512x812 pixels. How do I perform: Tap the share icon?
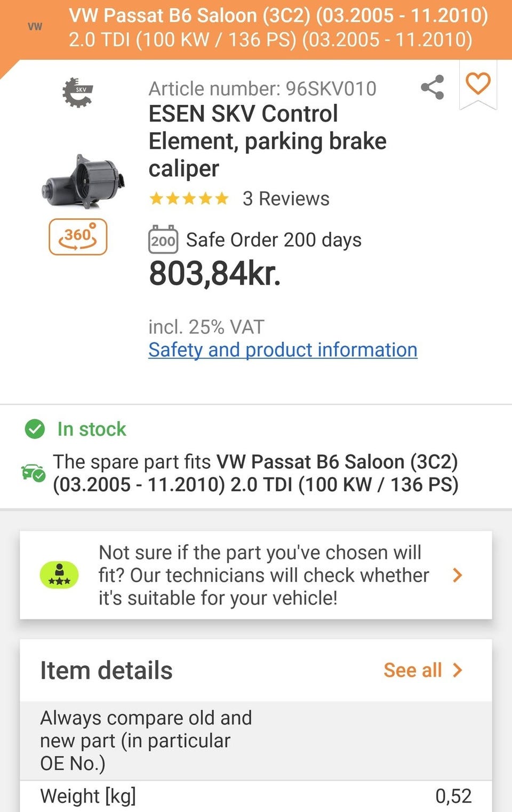tap(432, 87)
